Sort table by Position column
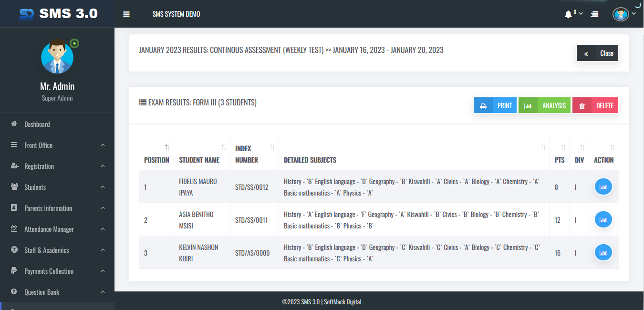 (156, 154)
